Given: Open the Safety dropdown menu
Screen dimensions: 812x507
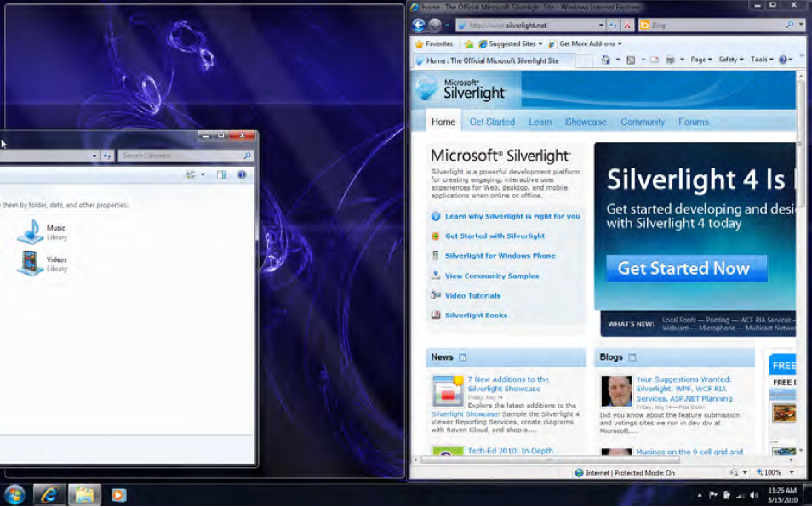Looking at the screenshot, I should pyautogui.click(x=729, y=60).
